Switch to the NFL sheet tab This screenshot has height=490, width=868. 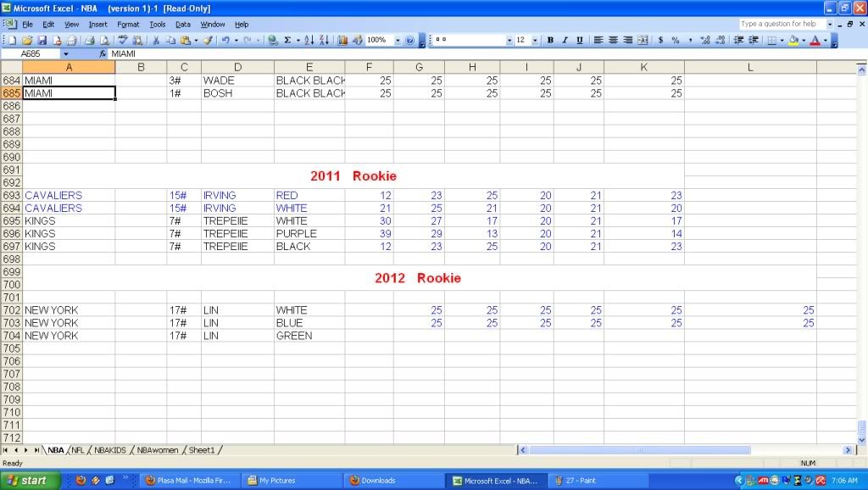click(x=78, y=450)
